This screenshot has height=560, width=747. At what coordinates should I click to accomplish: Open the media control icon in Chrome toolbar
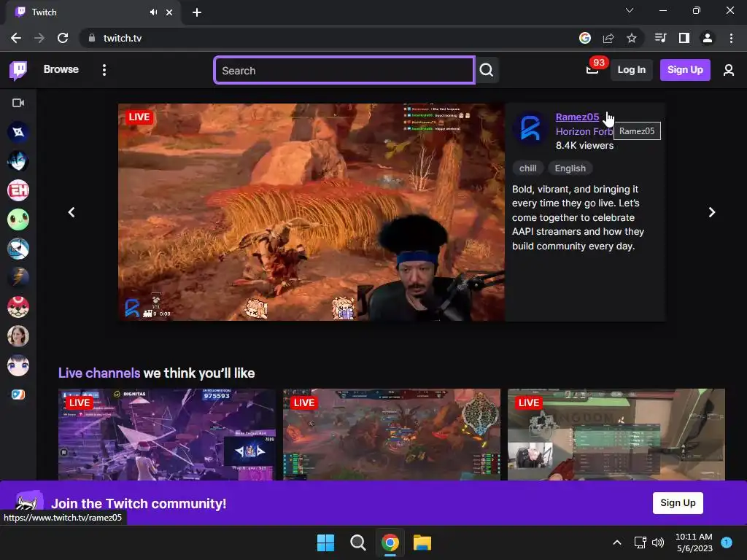pyautogui.click(x=661, y=38)
